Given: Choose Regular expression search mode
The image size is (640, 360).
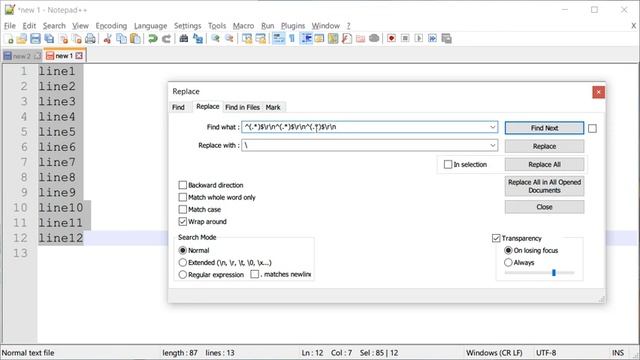Looking at the screenshot, I should [x=182, y=275].
